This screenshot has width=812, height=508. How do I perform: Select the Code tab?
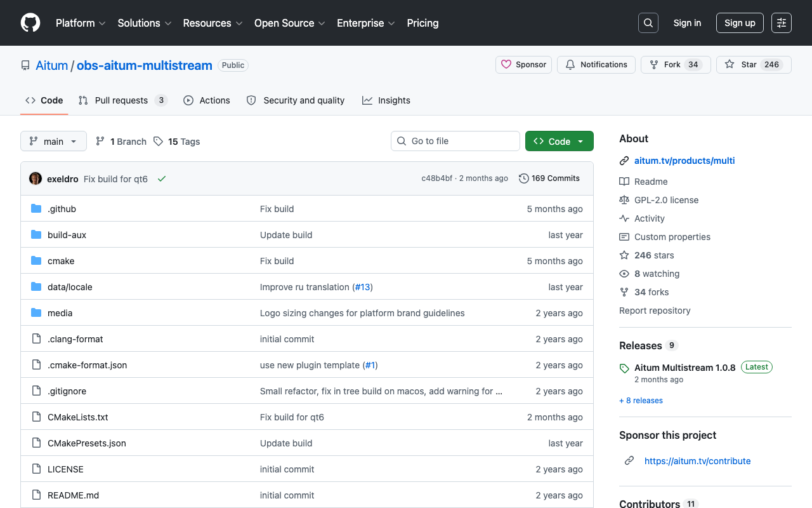(44, 100)
